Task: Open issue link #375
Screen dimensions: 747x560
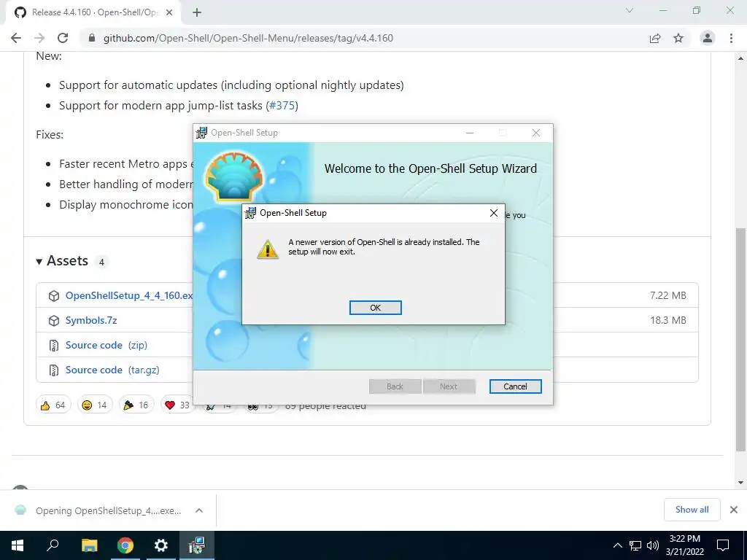Action: pyautogui.click(x=282, y=105)
